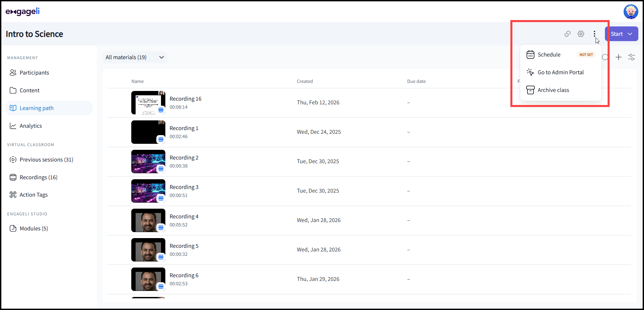The image size is (644, 310).
Task: Open Modules under Engageli Studio
Action: 13,228
